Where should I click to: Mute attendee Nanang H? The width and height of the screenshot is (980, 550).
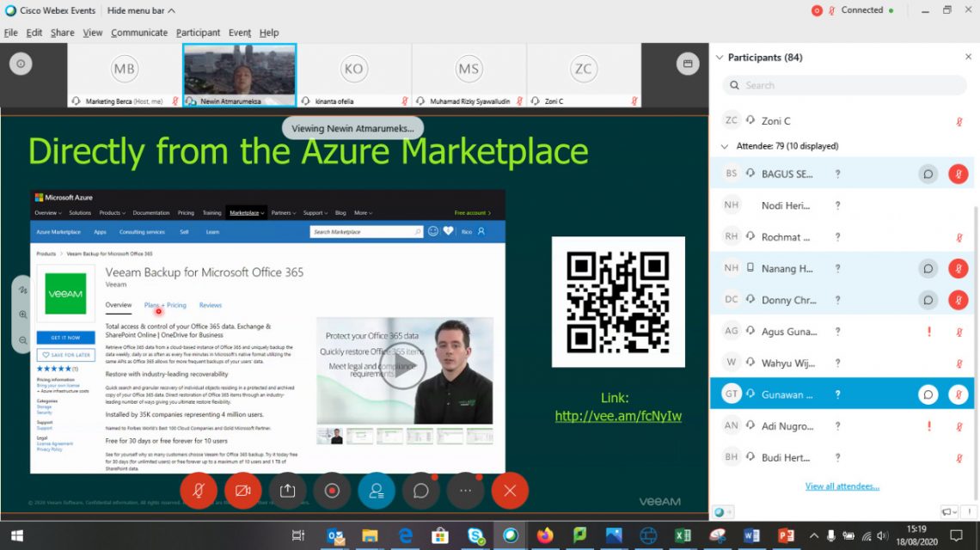(x=959, y=269)
